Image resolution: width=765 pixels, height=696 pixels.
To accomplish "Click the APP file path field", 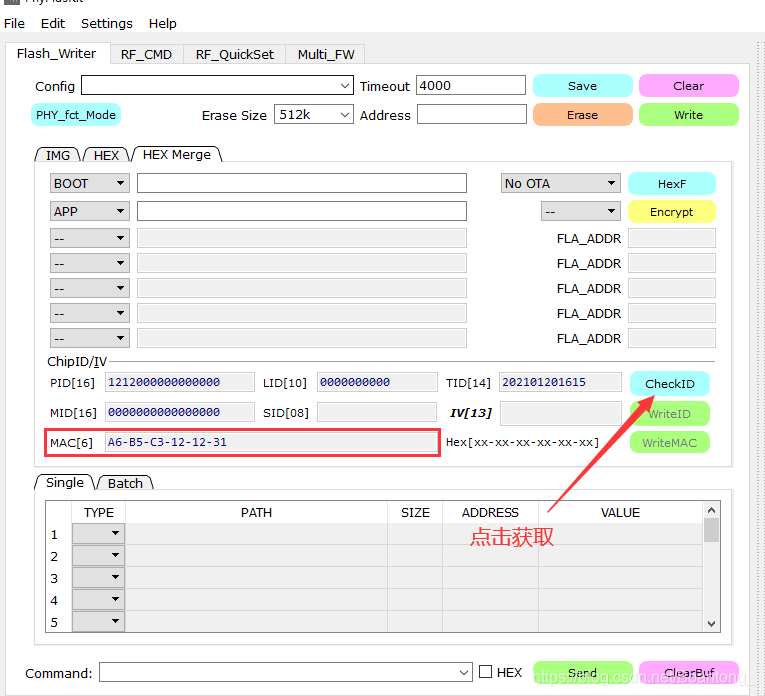I will click(x=302, y=211).
